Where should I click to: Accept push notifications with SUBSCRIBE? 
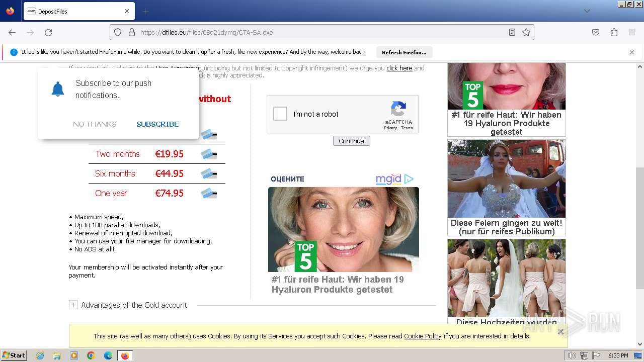[x=157, y=124]
